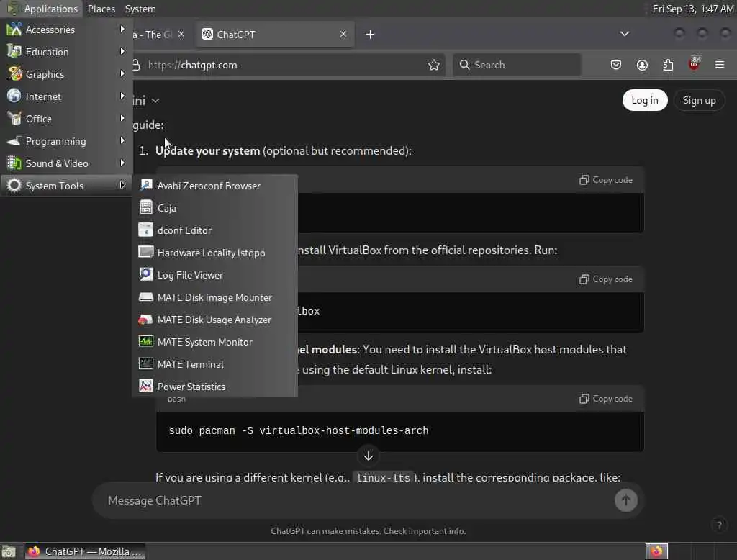
Task: Click the Update your system heading
Action: click(x=207, y=151)
